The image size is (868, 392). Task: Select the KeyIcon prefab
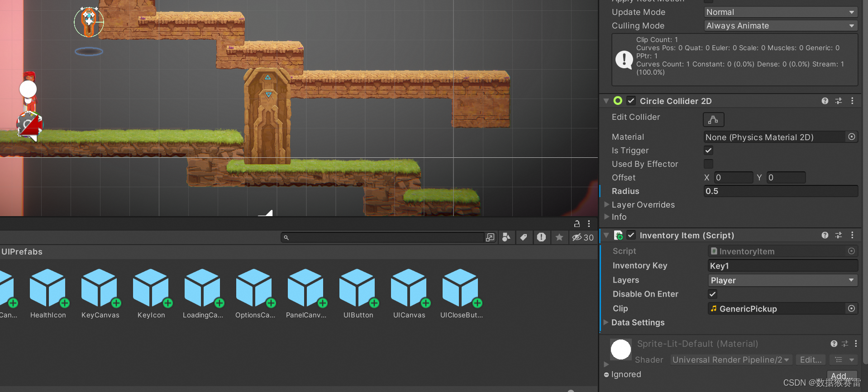pos(151,293)
